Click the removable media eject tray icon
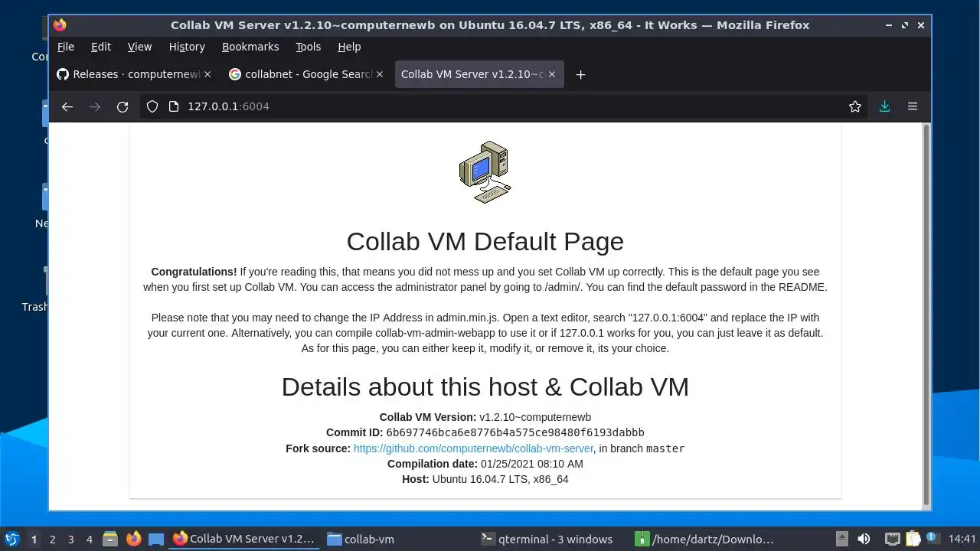 click(x=841, y=539)
